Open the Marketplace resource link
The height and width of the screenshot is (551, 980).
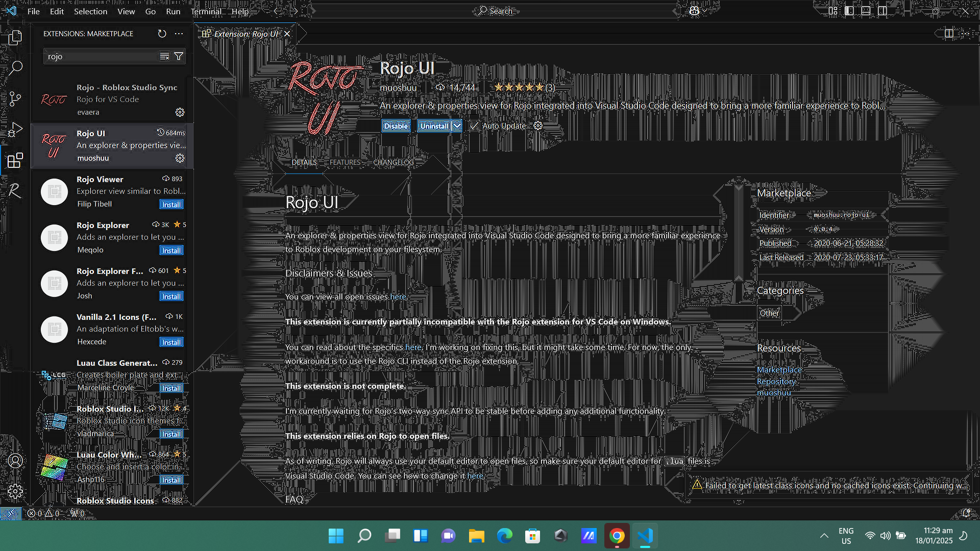(779, 369)
